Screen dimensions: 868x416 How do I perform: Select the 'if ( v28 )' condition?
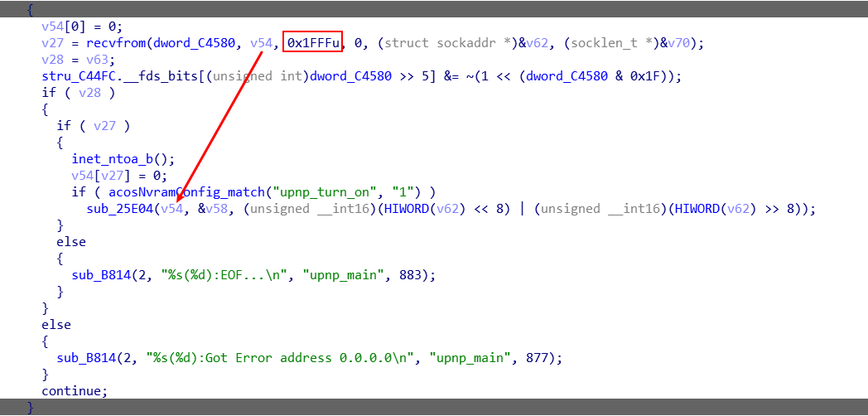point(79,93)
